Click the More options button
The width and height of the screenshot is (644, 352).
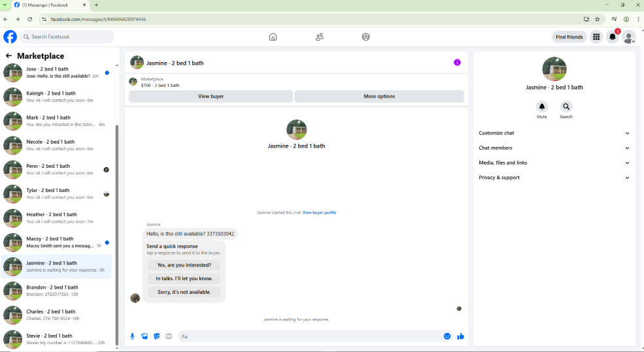379,97
